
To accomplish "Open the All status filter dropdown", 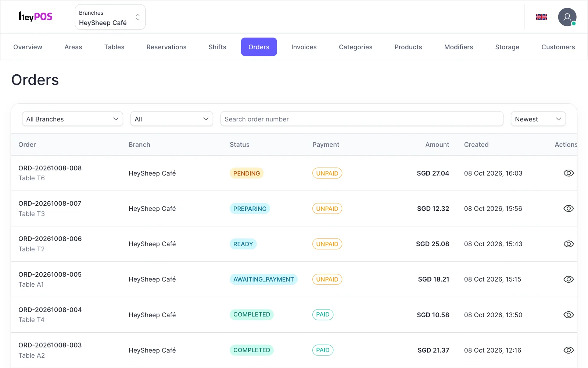I will coord(172,119).
